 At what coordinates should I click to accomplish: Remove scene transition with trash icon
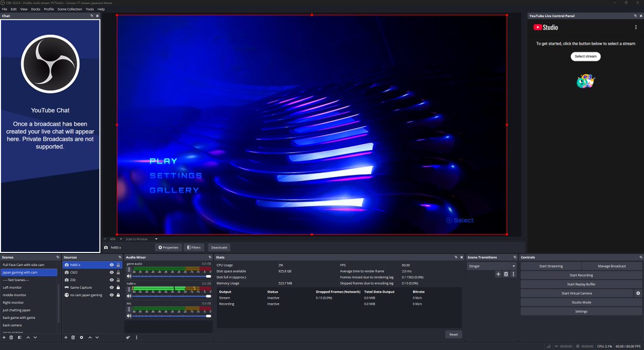(x=506, y=274)
